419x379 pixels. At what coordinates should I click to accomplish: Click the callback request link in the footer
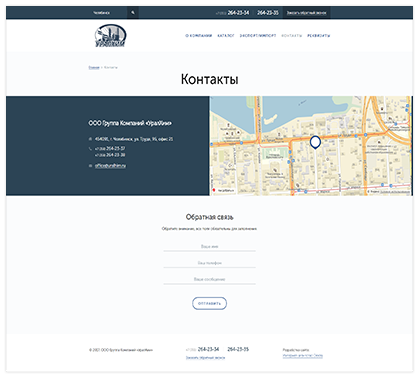pos(205,358)
